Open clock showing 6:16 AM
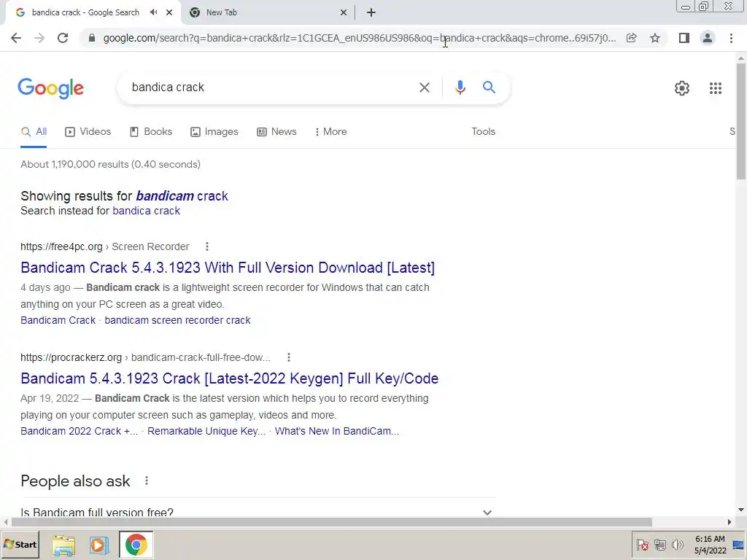Screen dimensions: 747x560 (710, 545)
